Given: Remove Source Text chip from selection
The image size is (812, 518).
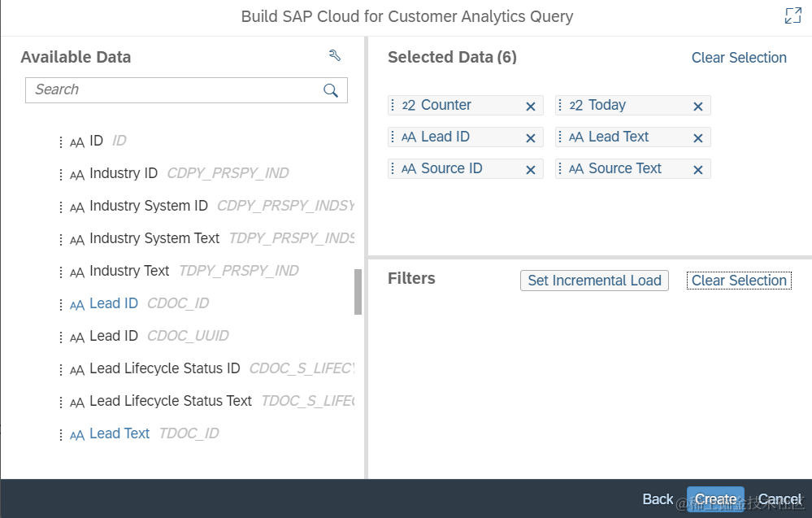Looking at the screenshot, I should (697, 169).
